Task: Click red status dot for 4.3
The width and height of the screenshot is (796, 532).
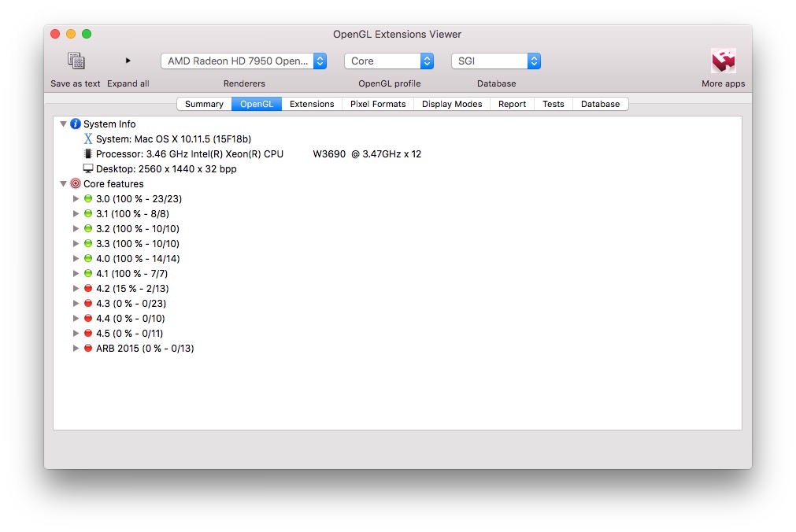Action: [x=88, y=304]
